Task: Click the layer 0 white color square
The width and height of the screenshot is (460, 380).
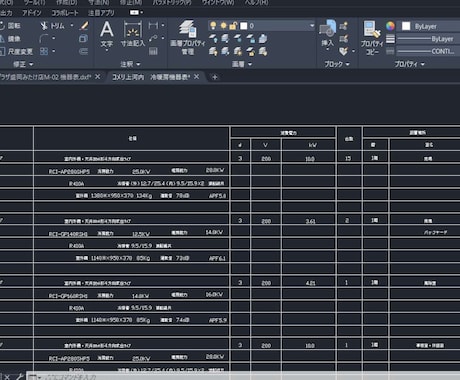Action: (244, 26)
